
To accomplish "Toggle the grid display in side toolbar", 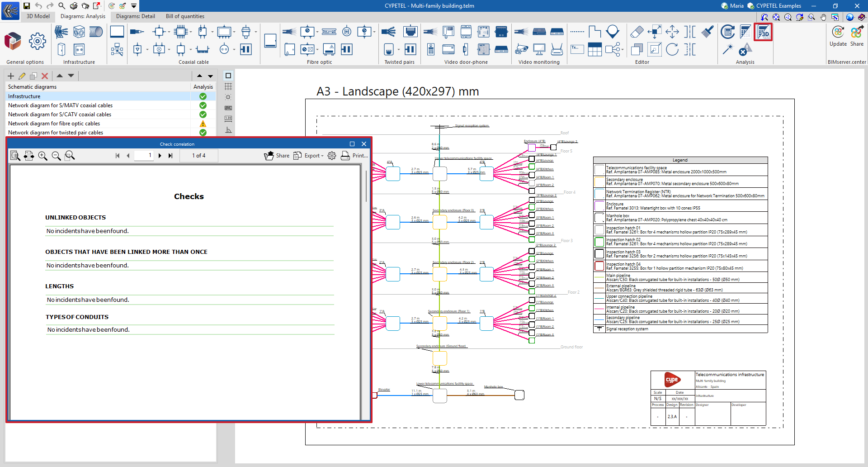I will tap(228, 86).
